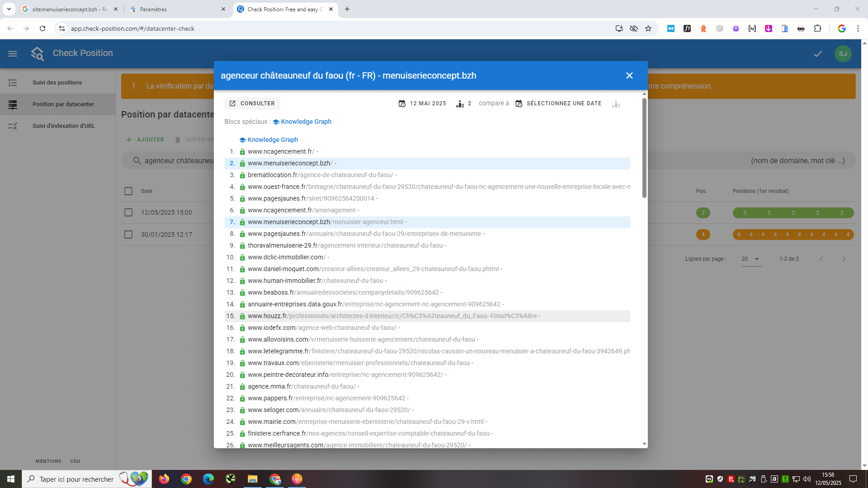Click the www.houzz.fr result row
Viewport: 868px width, 488px height.
pyautogui.click(x=427, y=316)
